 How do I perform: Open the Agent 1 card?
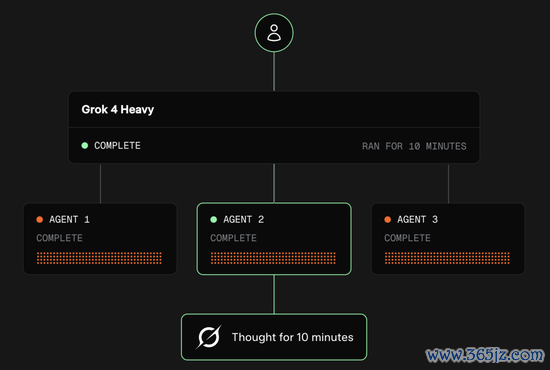click(100, 238)
